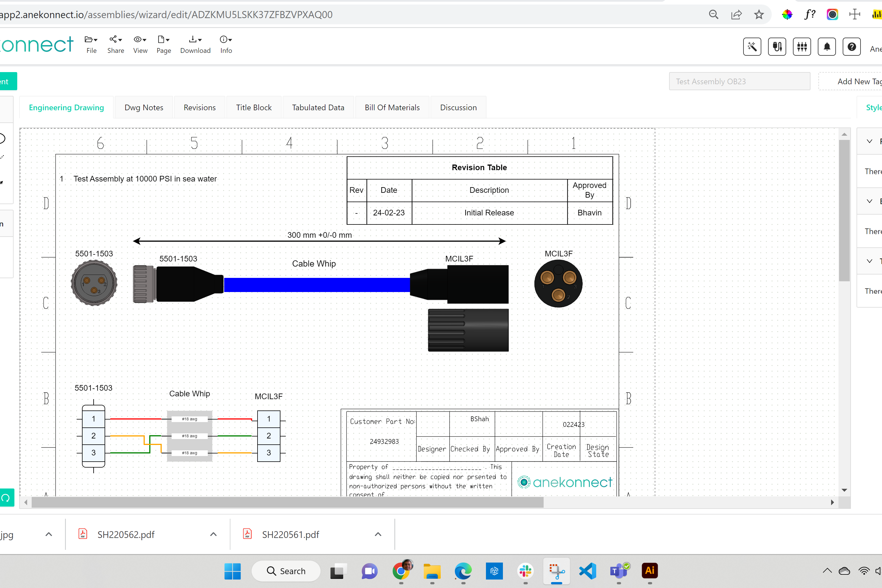This screenshot has height=588, width=882.
Task: Open the browser share page icon
Action: pos(736,15)
